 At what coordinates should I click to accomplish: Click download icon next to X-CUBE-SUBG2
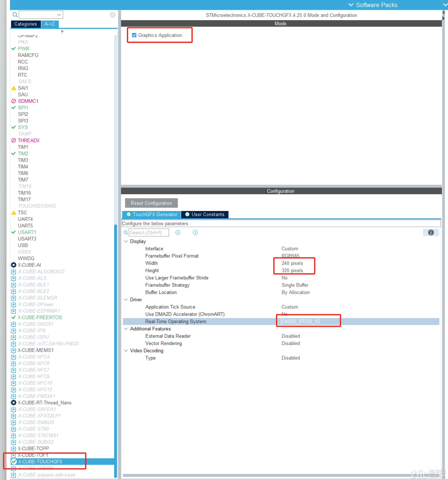pyautogui.click(x=14, y=442)
